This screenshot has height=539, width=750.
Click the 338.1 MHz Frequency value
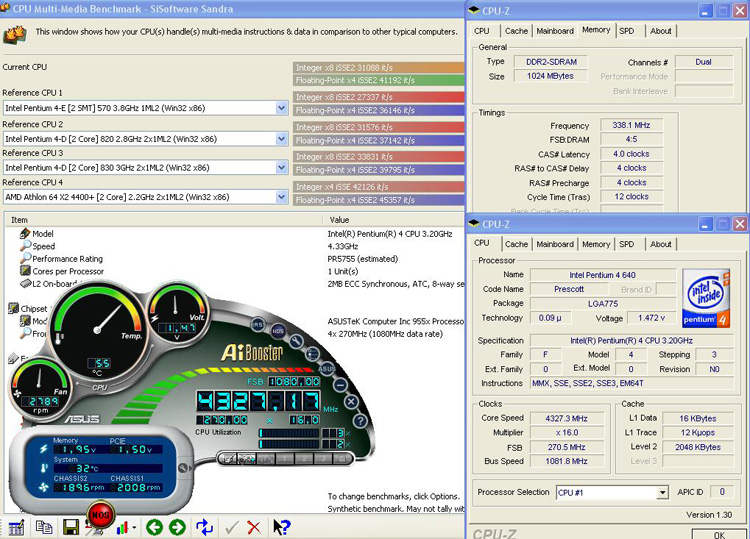[631, 125]
